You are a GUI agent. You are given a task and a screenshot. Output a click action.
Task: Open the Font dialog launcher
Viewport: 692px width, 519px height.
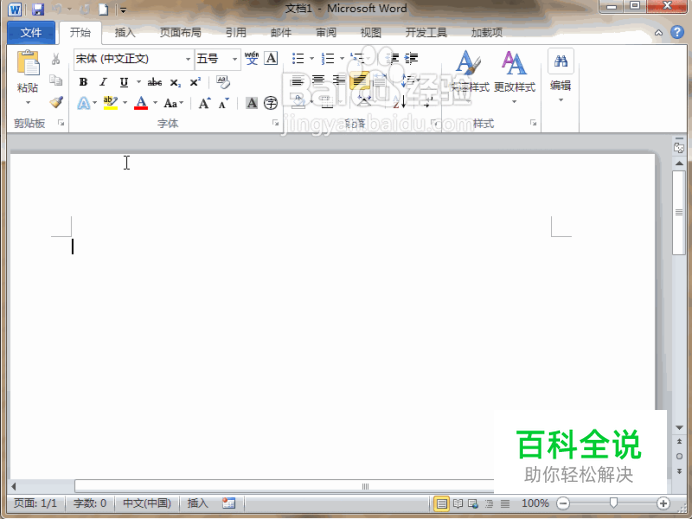click(x=275, y=123)
